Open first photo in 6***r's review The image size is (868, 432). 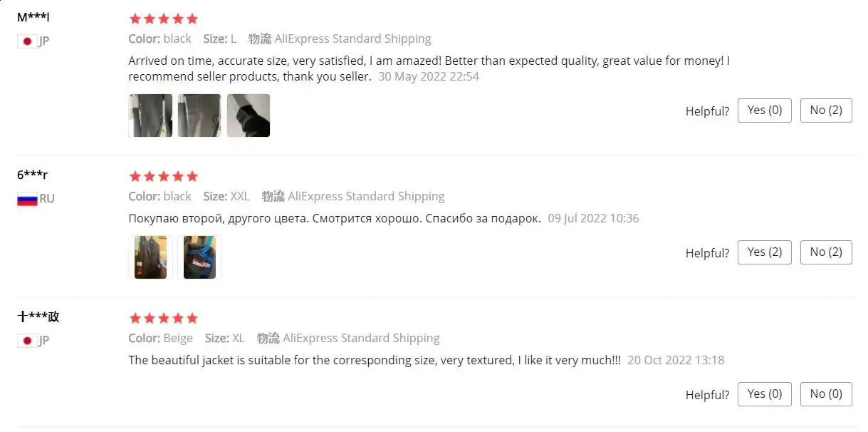(151, 257)
